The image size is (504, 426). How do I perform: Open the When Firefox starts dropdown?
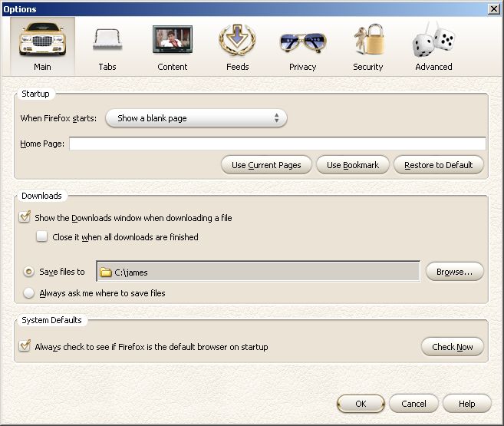click(196, 118)
